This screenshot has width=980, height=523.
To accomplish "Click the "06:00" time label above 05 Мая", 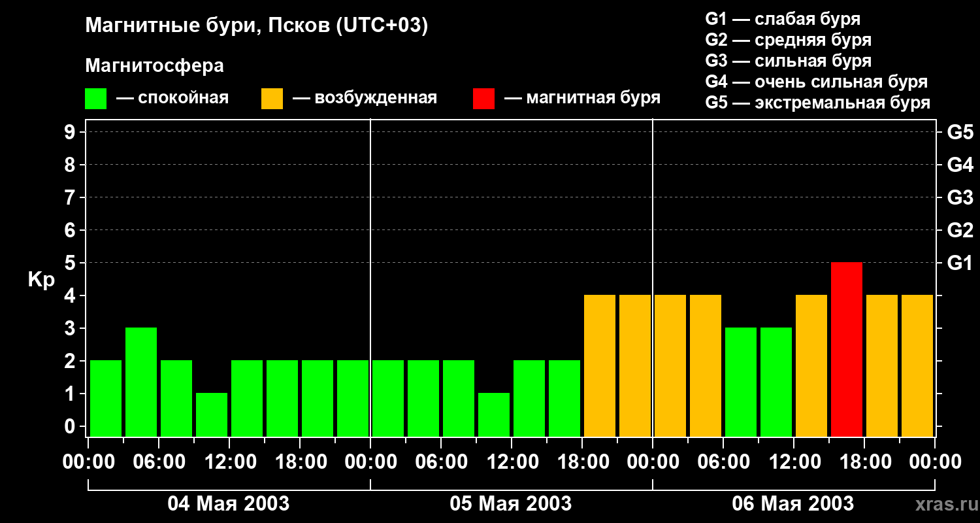I will (x=441, y=462).
